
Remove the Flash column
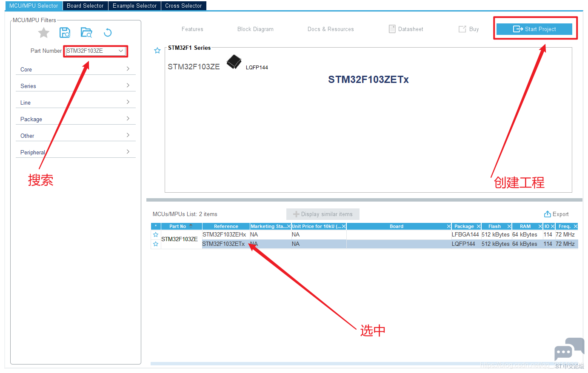[509, 226]
